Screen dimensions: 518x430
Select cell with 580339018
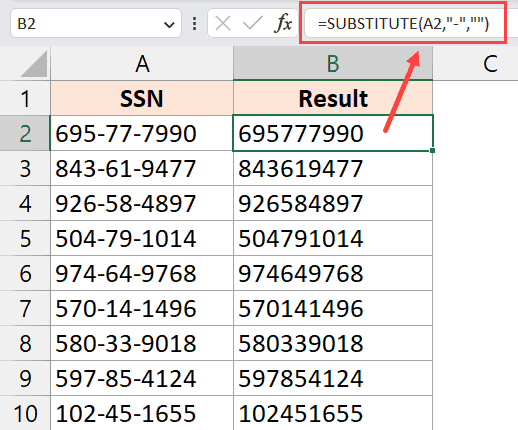[x=333, y=343]
